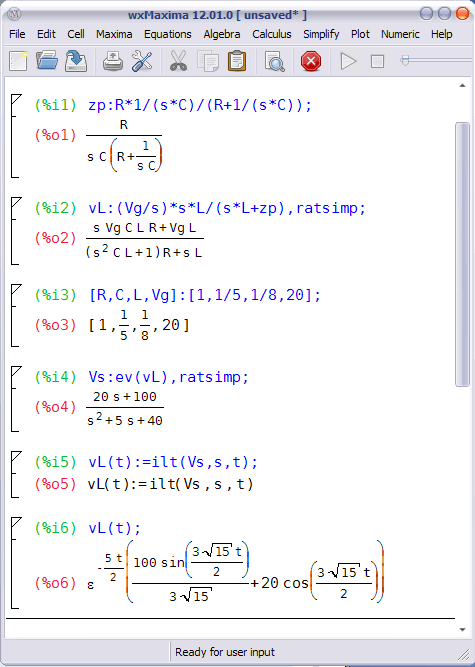Click the vertical scrollbar thumb
Image resolution: width=475 pixels, height=667 pixels.
(462, 254)
